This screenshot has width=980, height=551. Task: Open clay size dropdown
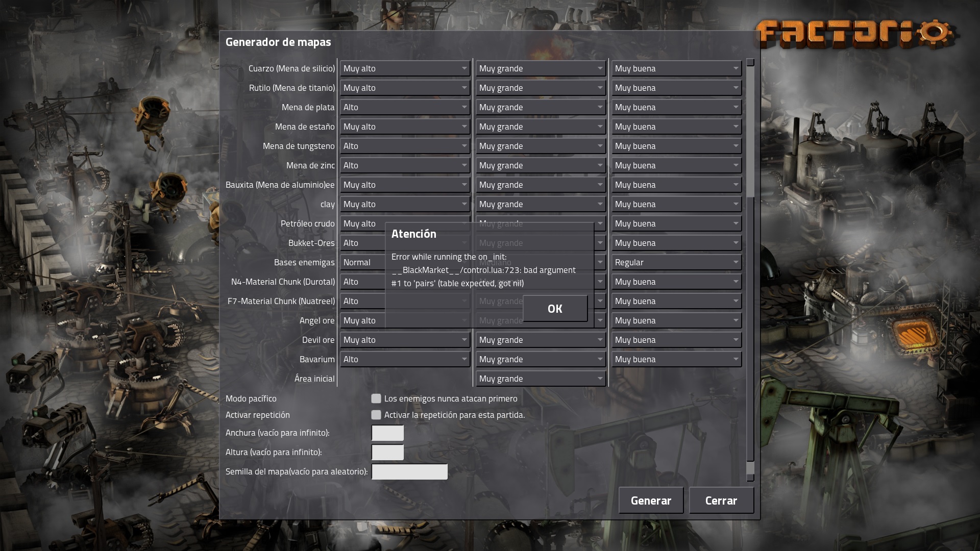coord(541,204)
